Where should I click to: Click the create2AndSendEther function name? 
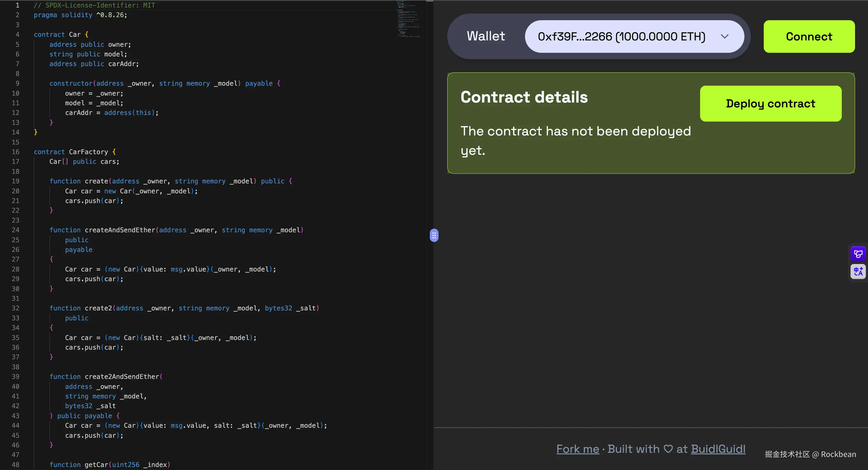tap(122, 376)
